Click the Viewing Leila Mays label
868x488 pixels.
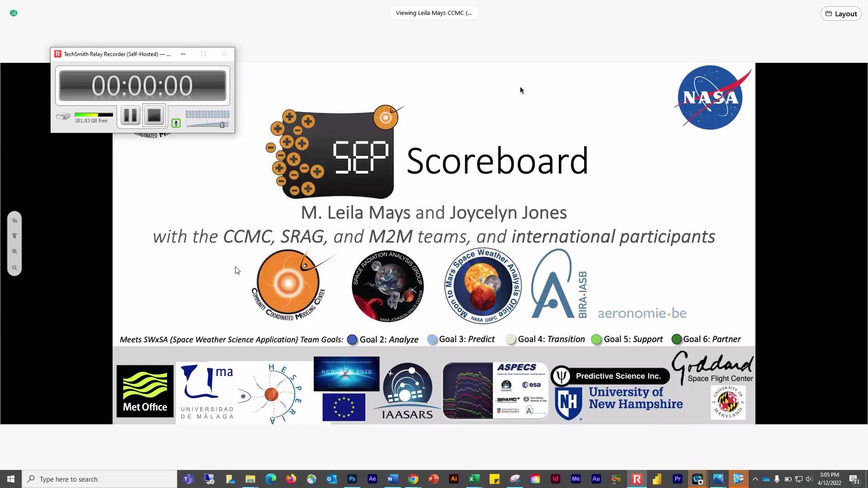pos(434,13)
